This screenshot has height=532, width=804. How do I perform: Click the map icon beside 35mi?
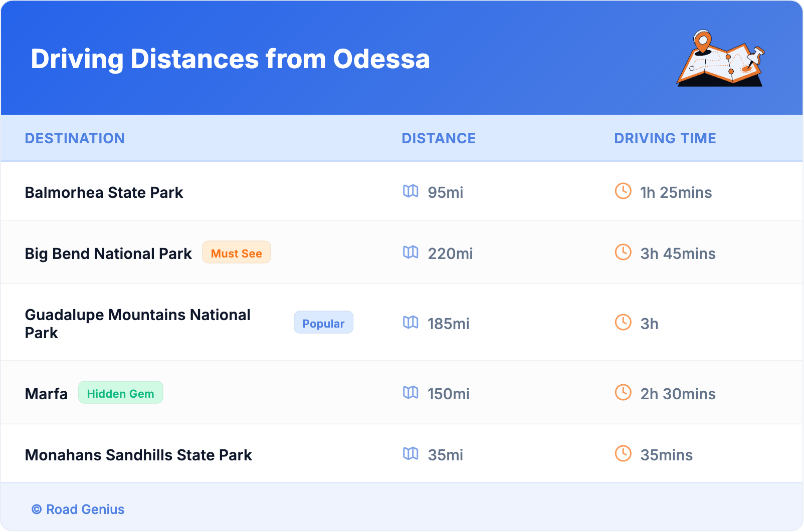click(x=411, y=454)
